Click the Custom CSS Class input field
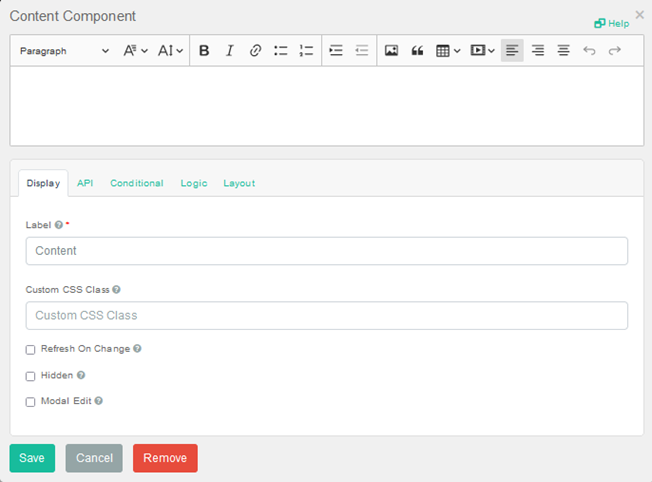 click(327, 316)
